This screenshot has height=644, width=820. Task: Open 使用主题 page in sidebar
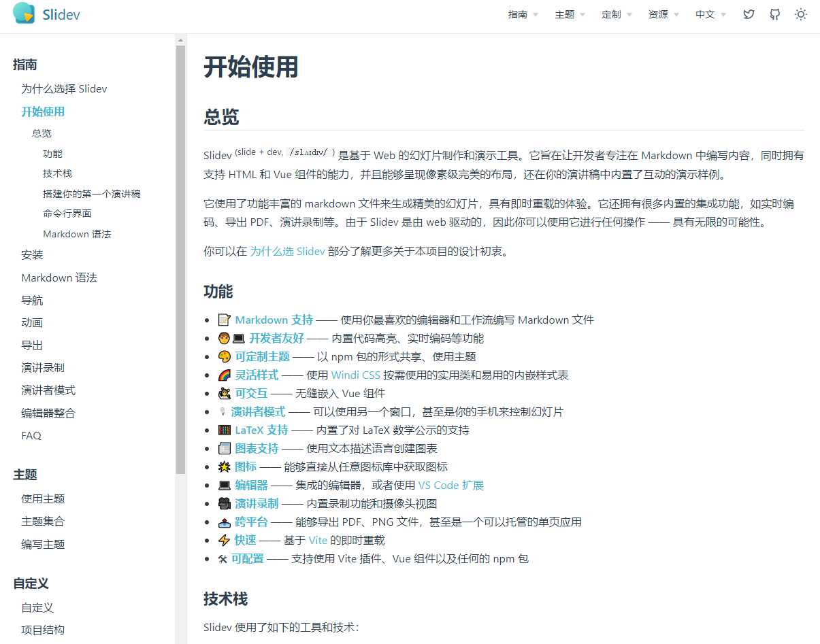[x=43, y=498]
